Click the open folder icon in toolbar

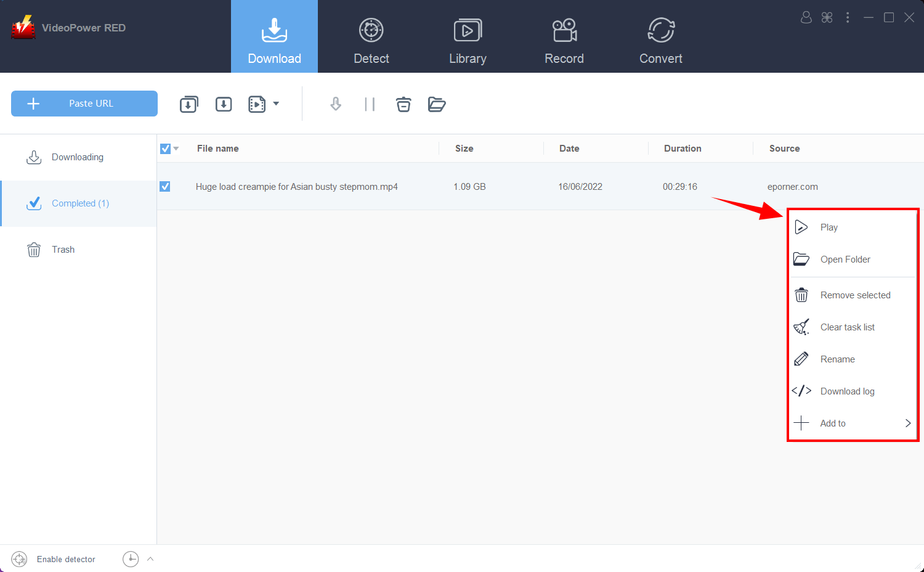[437, 104]
